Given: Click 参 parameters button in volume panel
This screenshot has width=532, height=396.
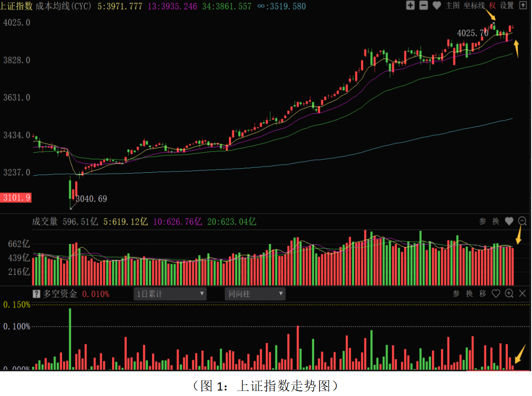Looking at the screenshot, I should 483,221.
